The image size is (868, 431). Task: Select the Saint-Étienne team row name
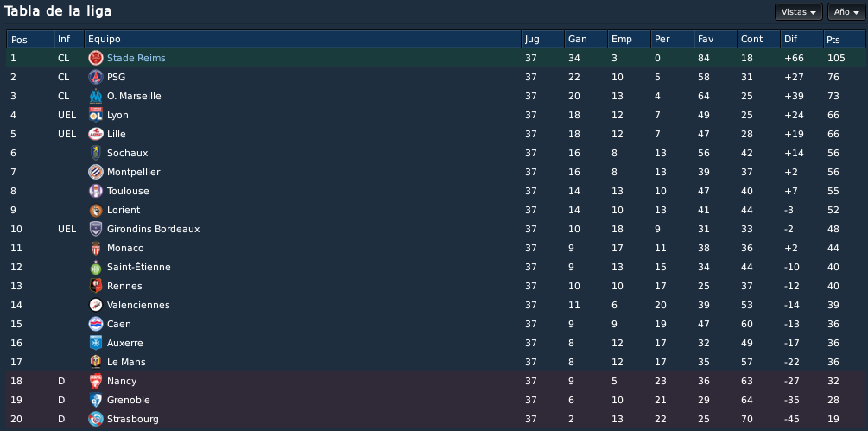coord(139,267)
